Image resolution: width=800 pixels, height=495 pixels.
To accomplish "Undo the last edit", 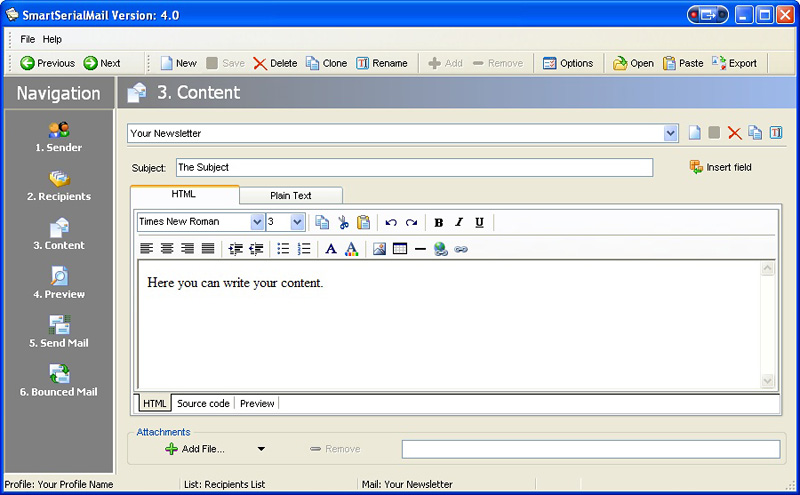I will [x=391, y=222].
